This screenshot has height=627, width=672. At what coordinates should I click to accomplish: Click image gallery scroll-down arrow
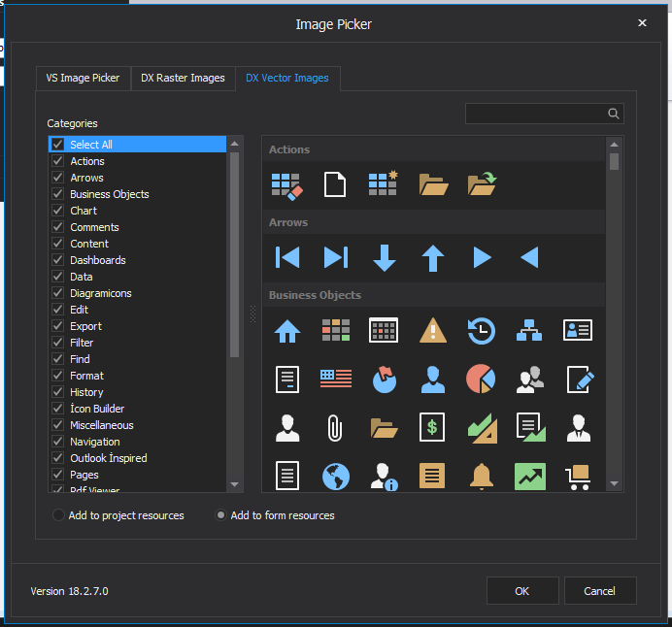coord(614,483)
